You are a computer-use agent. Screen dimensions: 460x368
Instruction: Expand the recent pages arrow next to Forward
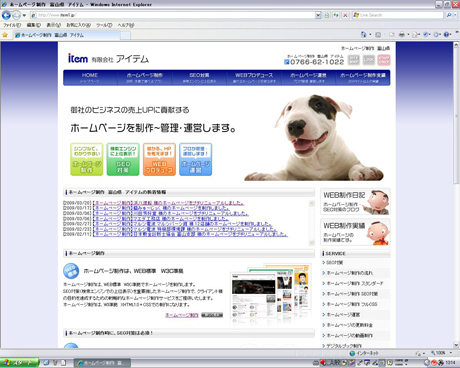tap(24, 15)
